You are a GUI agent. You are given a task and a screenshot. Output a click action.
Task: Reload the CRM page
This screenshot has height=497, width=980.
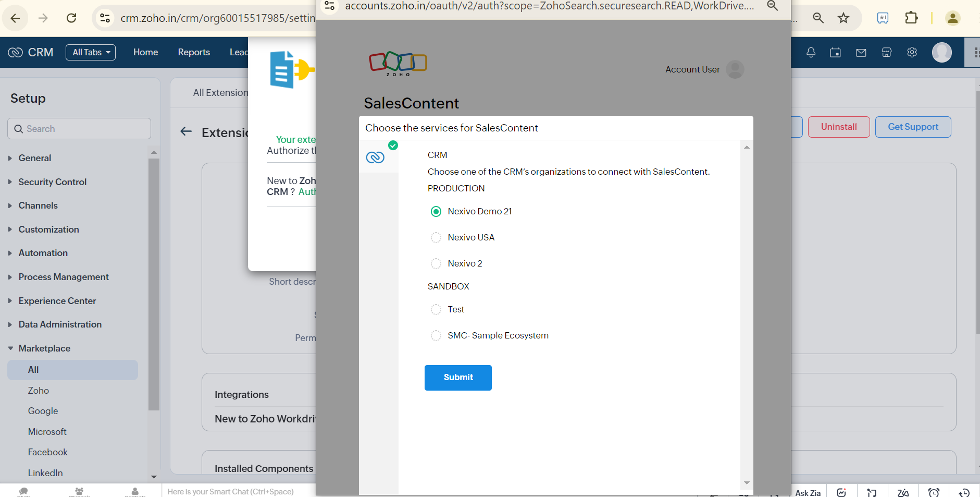[71, 18]
